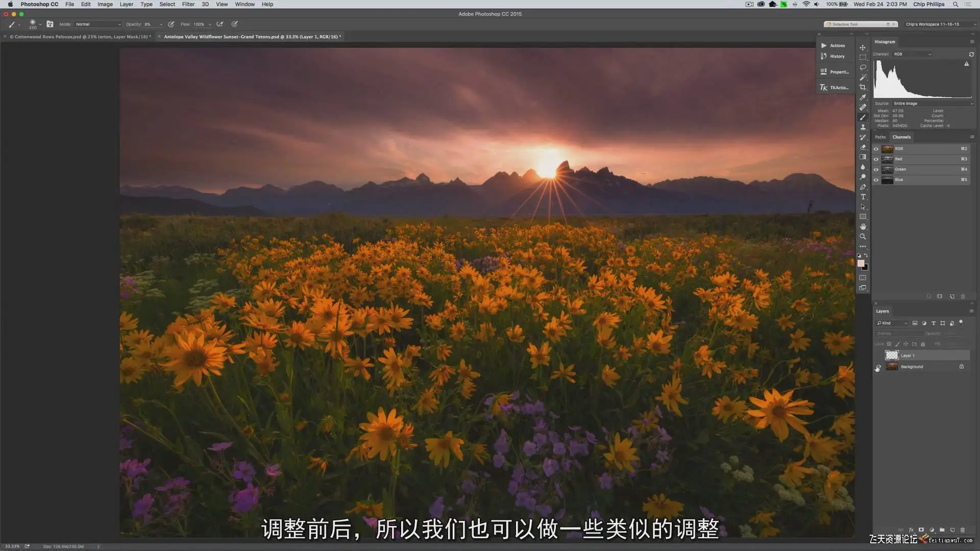Open the Brush Preset picker arrow
The image size is (980, 551).
pyautogui.click(x=40, y=24)
